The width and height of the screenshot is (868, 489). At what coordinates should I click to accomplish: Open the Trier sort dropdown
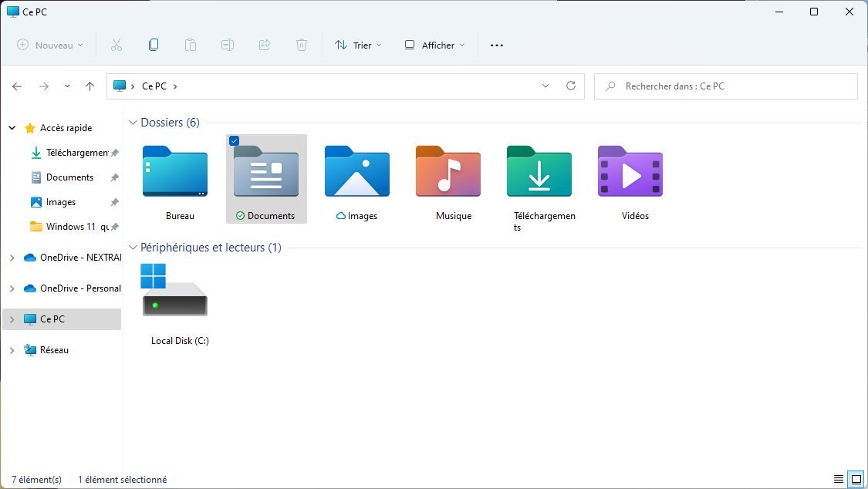(x=358, y=46)
